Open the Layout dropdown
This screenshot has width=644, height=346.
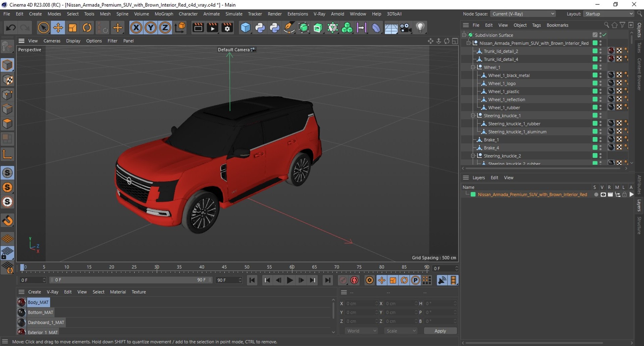pyautogui.click(x=609, y=14)
